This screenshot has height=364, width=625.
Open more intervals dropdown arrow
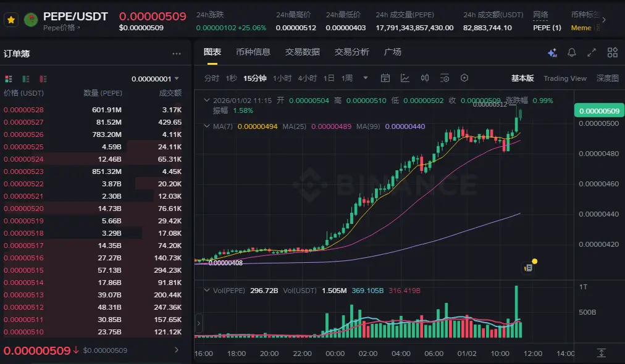pos(366,78)
